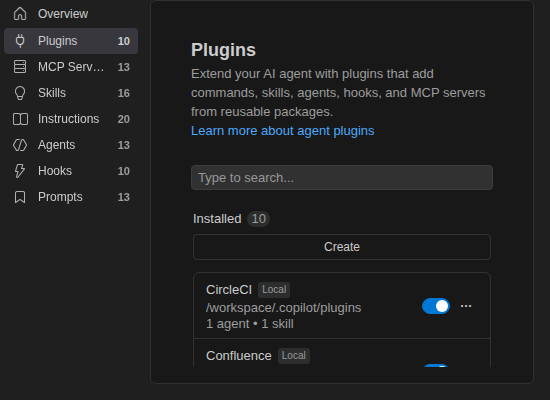Switch to the Hooks section
Screen dimensions: 550x400
(71, 171)
